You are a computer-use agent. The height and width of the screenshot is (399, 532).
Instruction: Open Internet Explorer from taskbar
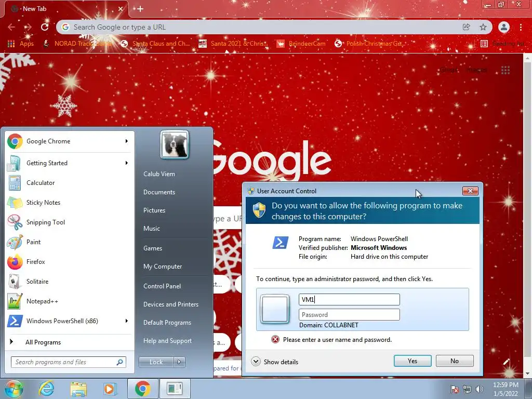[46, 389]
